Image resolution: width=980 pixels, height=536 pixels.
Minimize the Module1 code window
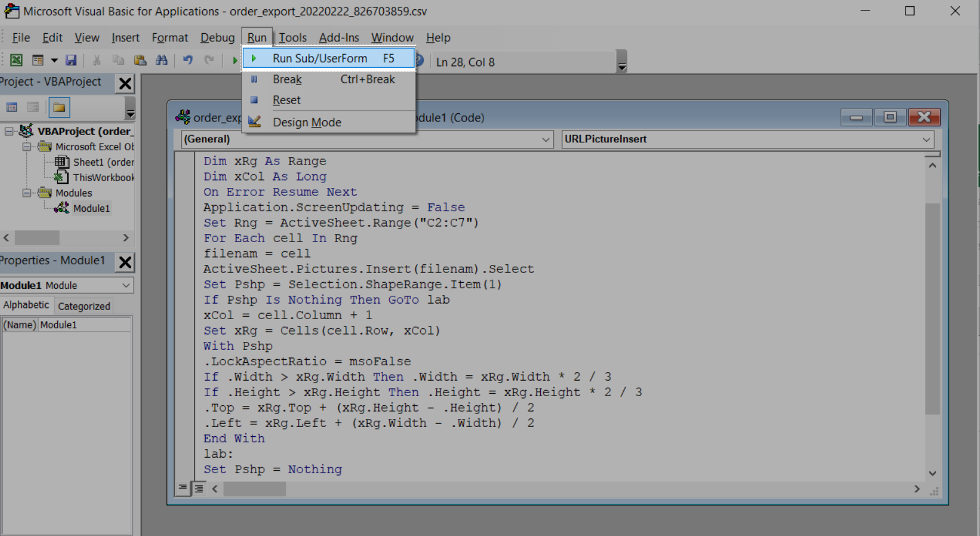(856, 117)
